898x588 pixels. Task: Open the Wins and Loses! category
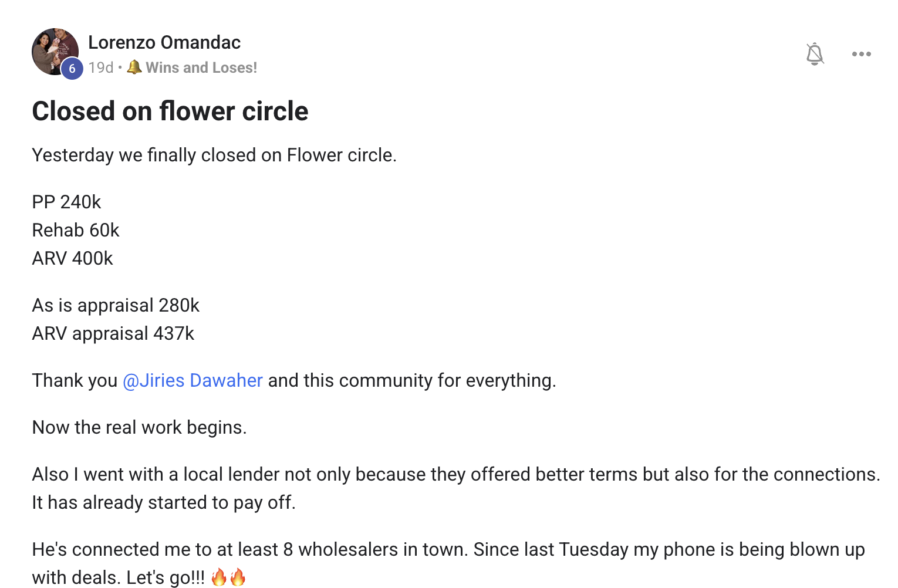pos(201,67)
